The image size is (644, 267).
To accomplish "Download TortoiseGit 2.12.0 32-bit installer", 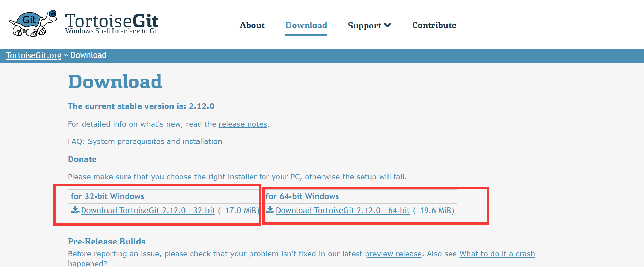I will pyautogui.click(x=148, y=211).
